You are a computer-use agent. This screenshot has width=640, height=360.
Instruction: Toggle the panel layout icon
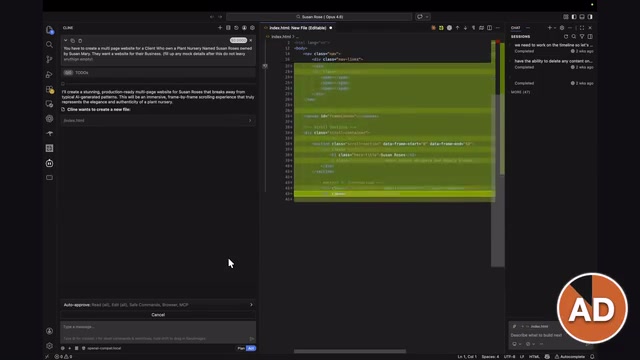pyautogui.click(x=582, y=17)
